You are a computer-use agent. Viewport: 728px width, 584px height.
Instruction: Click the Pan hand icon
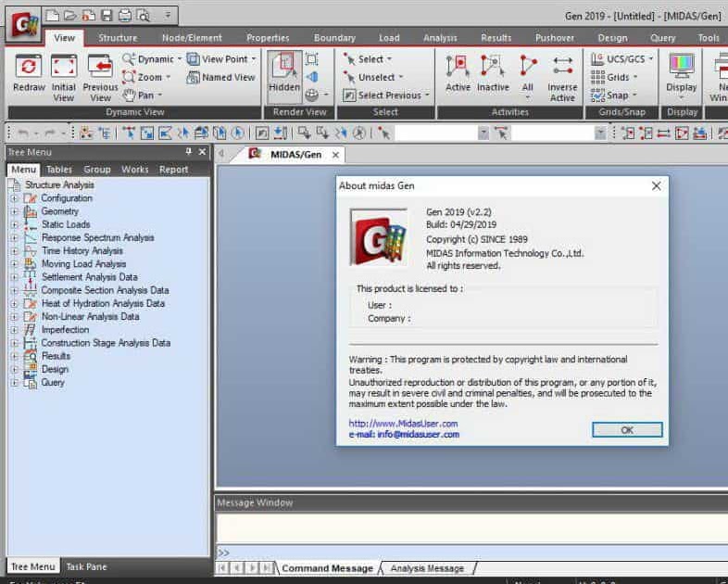129,95
